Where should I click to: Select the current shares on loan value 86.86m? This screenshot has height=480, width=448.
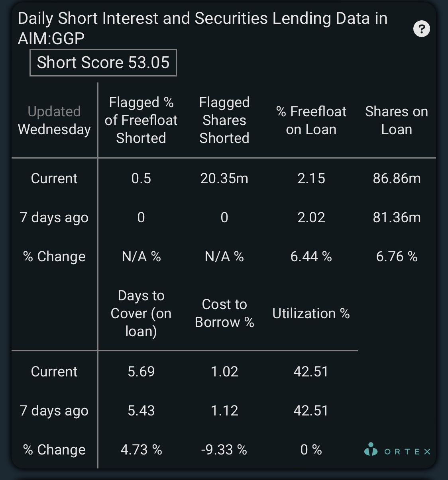click(x=397, y=178)
